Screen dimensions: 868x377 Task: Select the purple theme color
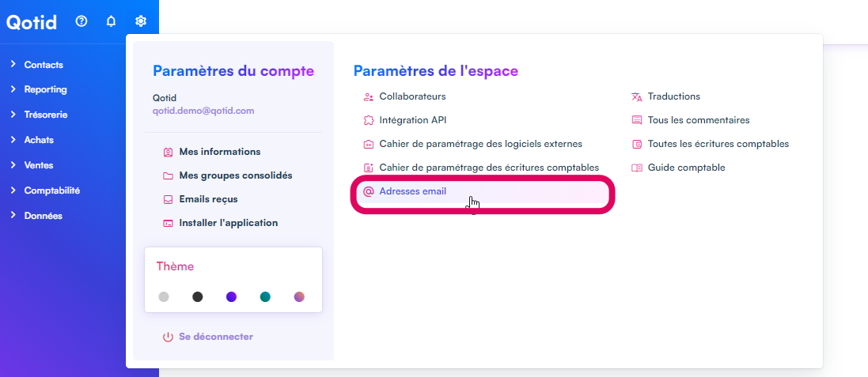[x=231, y=297]
